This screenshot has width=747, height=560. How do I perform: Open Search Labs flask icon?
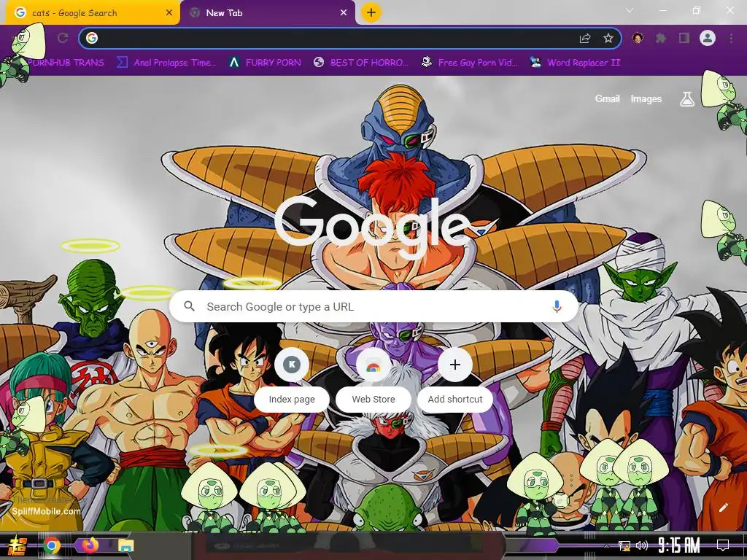[x=687, y=98]
